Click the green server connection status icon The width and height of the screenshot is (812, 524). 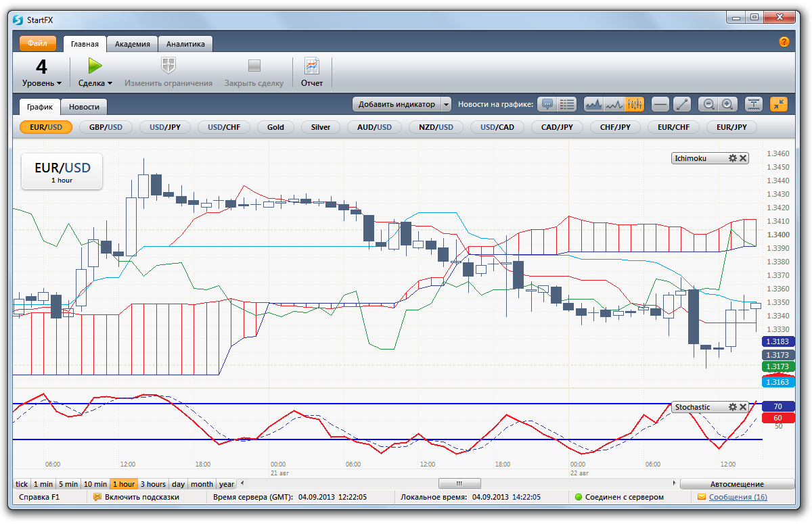coord(579,497)
